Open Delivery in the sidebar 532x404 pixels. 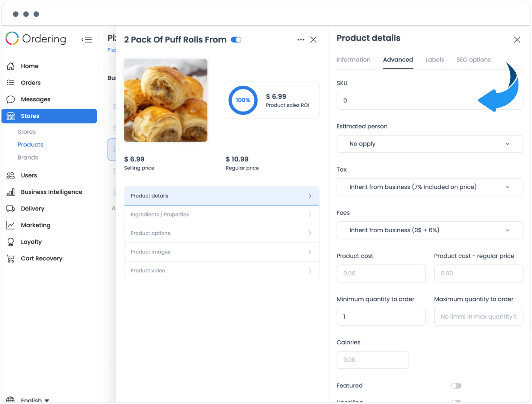[33, 208]
